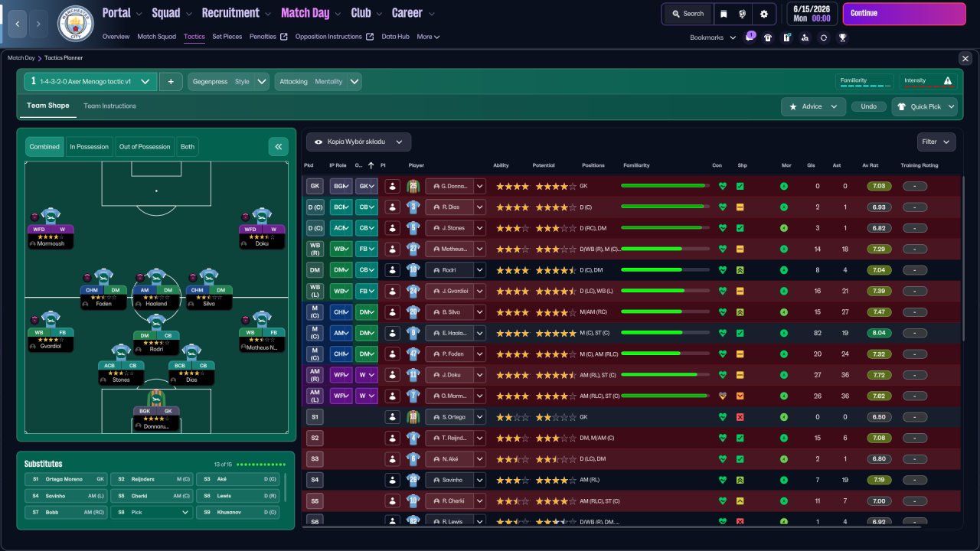Viewport: 980px width, 551px height.
Task: Click the Undo button
Action: [868, 106]
